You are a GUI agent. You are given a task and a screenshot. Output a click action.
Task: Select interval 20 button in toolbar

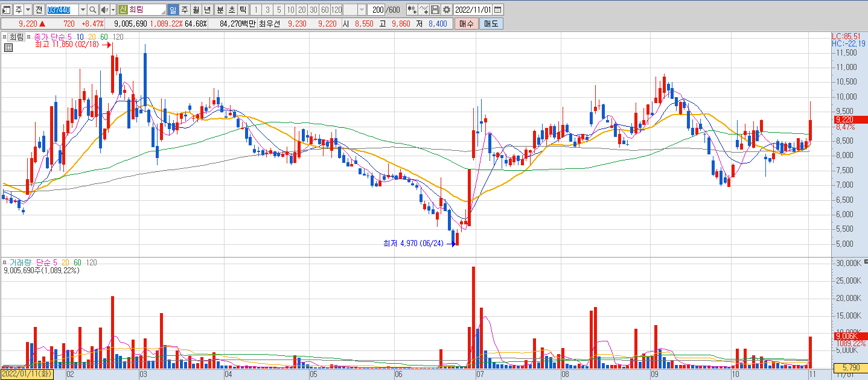[302, 10]
